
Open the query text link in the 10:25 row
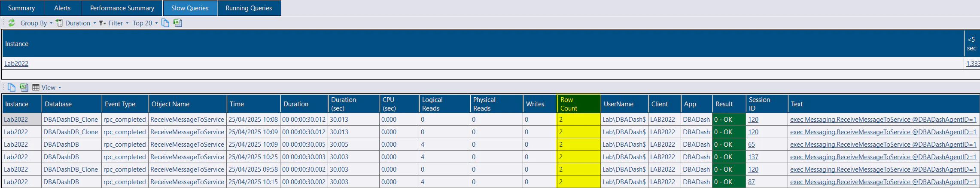coord(883,157)
